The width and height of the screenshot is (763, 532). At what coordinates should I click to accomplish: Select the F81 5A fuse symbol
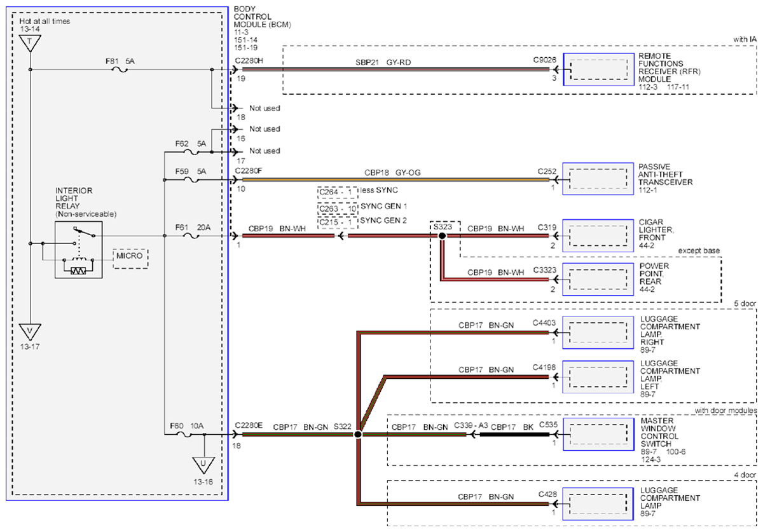pyautogui.click(x=119, y=70)
